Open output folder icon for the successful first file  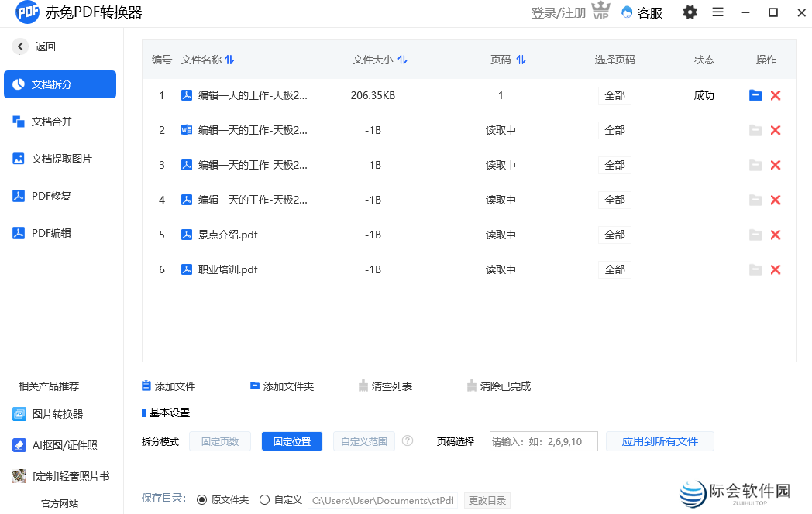[x=755, y=95]
